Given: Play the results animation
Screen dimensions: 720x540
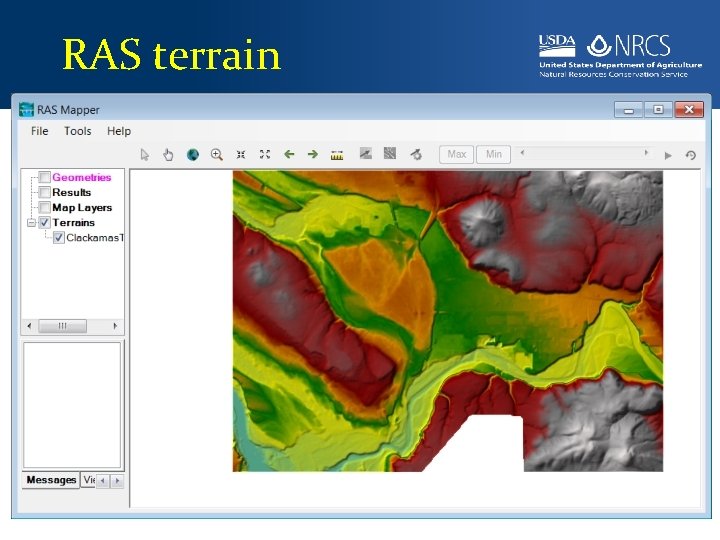Looking at the screenshot, I should coord(668,156).
